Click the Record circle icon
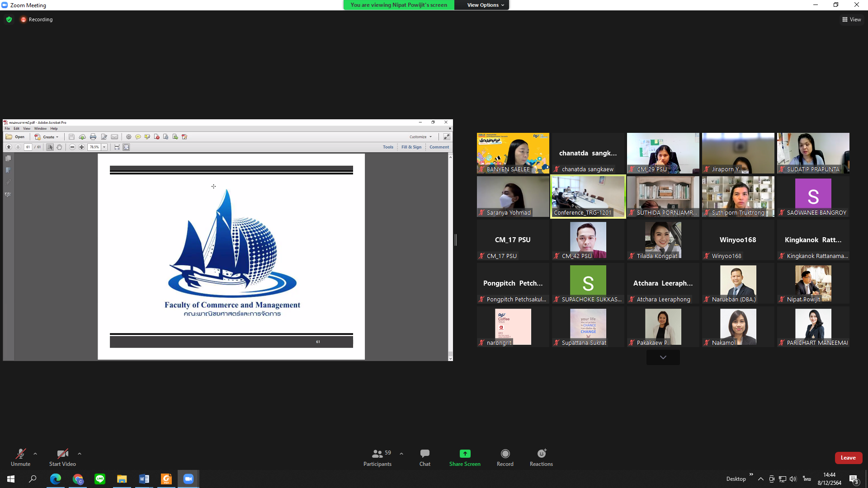The image size is (868, 488). point(505,453)
